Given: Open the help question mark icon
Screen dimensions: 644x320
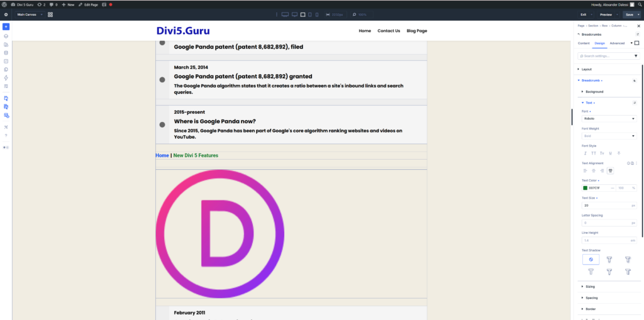Looking at the screenshot, I should (x=6, y=136).
